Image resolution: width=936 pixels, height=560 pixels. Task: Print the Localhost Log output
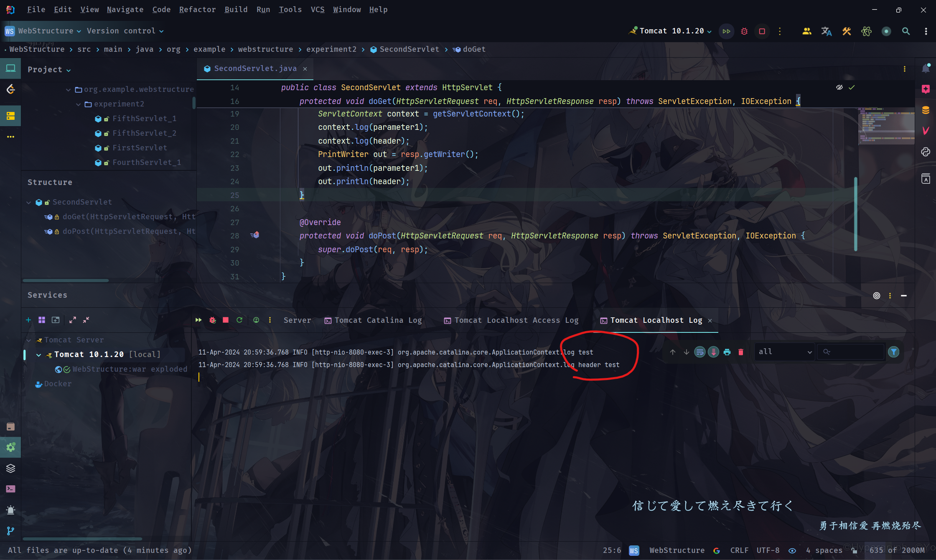(x=727, y=352)
